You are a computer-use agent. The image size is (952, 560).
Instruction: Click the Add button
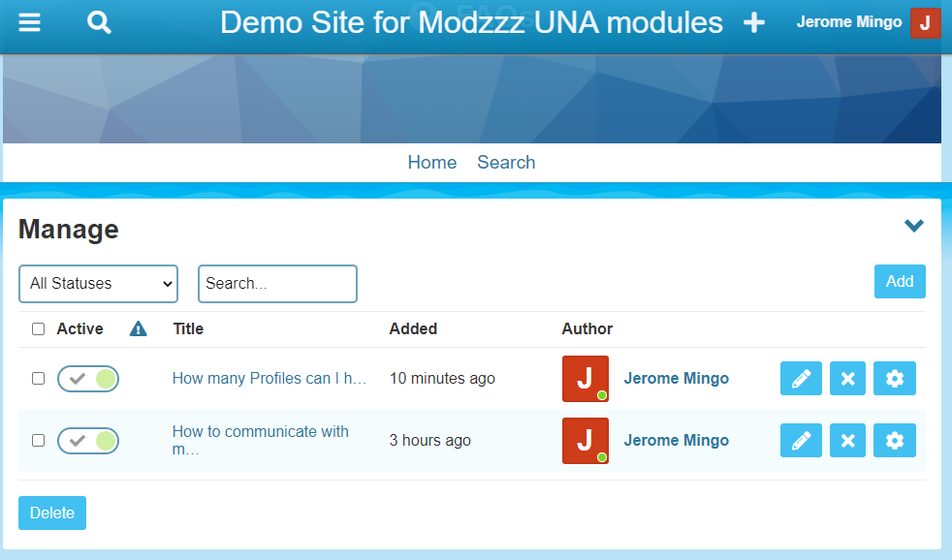pyautogui.click(x=899, y=281)
